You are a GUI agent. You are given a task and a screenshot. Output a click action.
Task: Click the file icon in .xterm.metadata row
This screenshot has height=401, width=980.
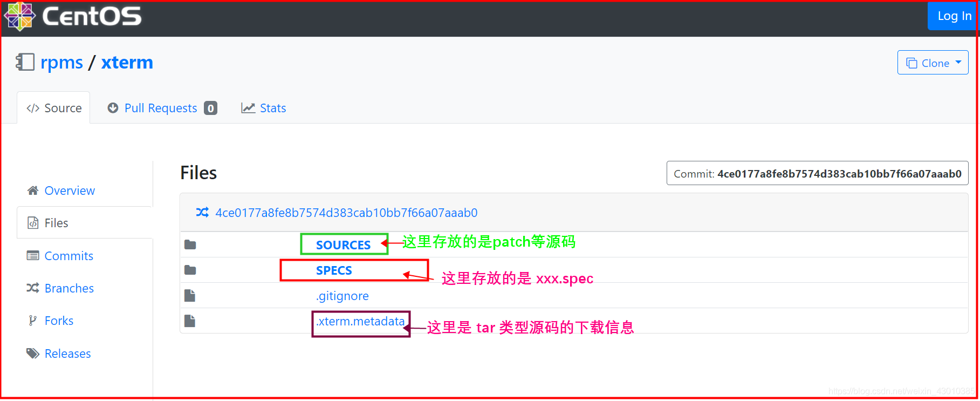[189, 321]
